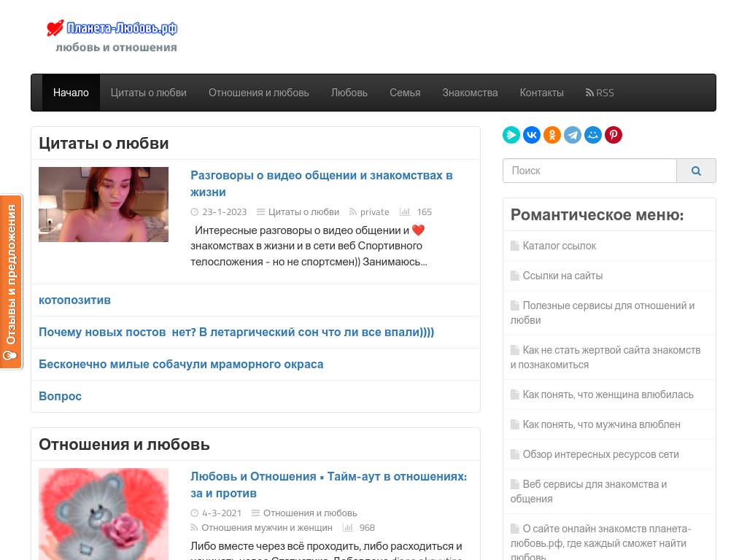This screenshot has width=747, height=560.
Task: Click the Telegram share icon
Action: (573, 135)
